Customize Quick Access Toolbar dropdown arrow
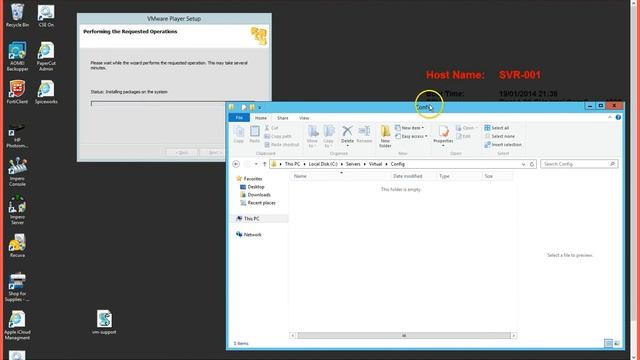The image size is (640, 360). [260, 108]
